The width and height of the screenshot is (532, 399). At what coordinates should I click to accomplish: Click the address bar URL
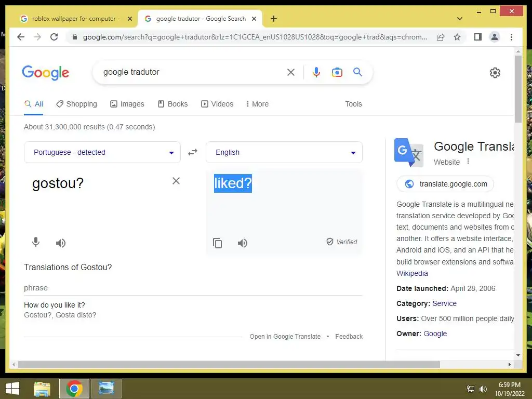pos(255,37)
